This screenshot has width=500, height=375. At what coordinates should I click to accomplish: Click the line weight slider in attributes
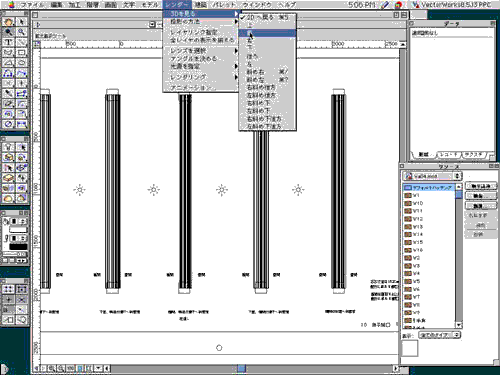click(x=14, y=254)
